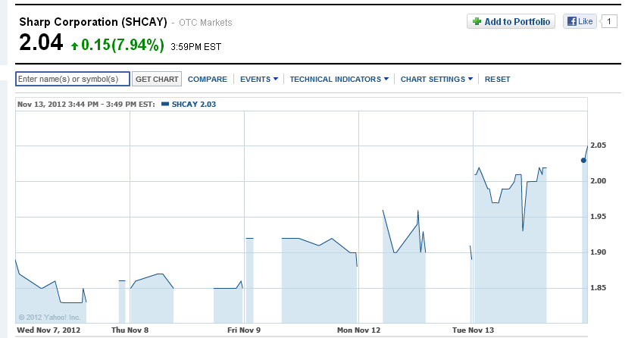
Task: Click the OTC Markets label
Action: (205, 23)
